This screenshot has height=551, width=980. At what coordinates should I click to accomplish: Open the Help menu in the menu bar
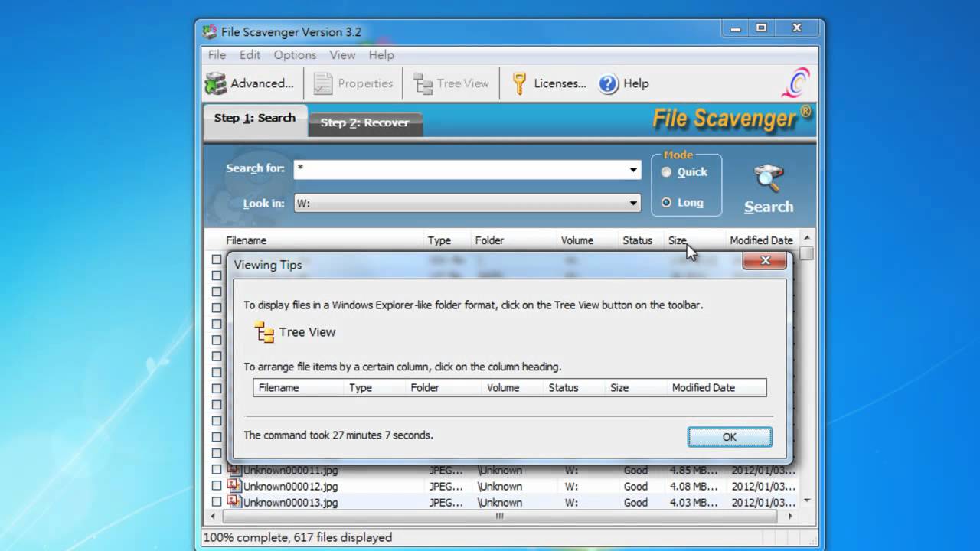(381, 55)
